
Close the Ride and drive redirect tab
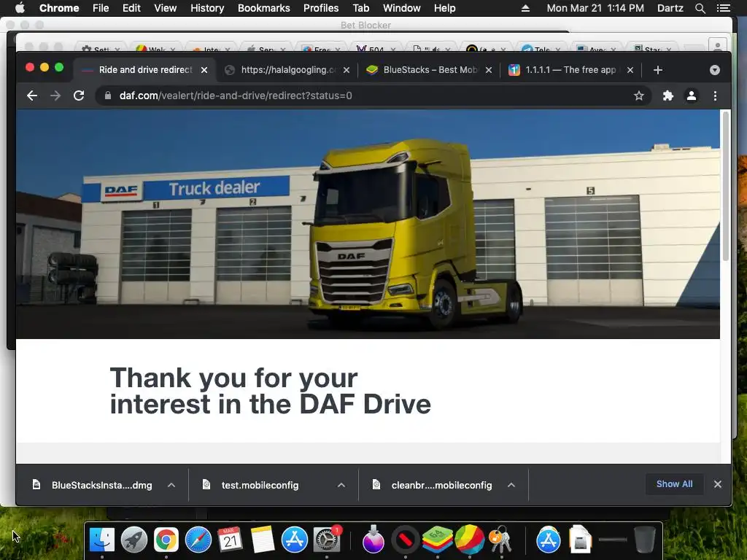pyautogui.click(x=204, y=70)
